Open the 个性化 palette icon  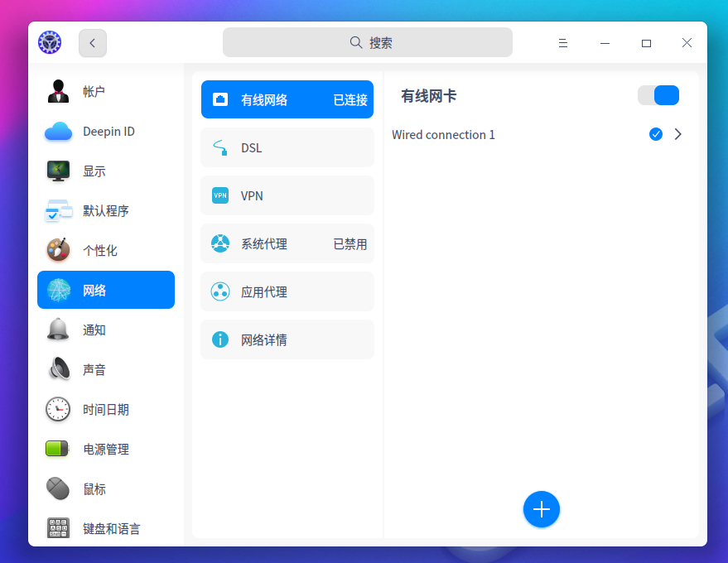tap(58, 250)
